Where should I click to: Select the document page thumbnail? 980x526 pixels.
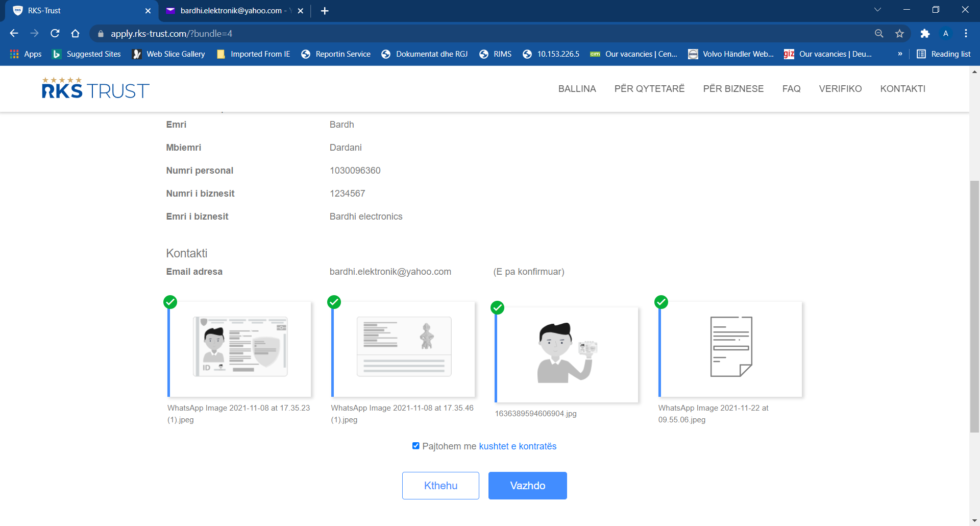tap(730, 349)
